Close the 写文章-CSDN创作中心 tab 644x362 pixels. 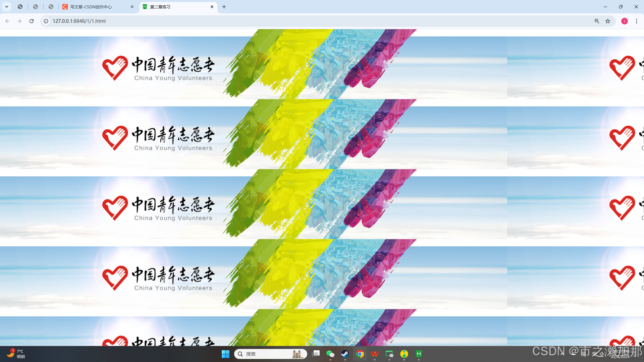click(x=132, y=7)
